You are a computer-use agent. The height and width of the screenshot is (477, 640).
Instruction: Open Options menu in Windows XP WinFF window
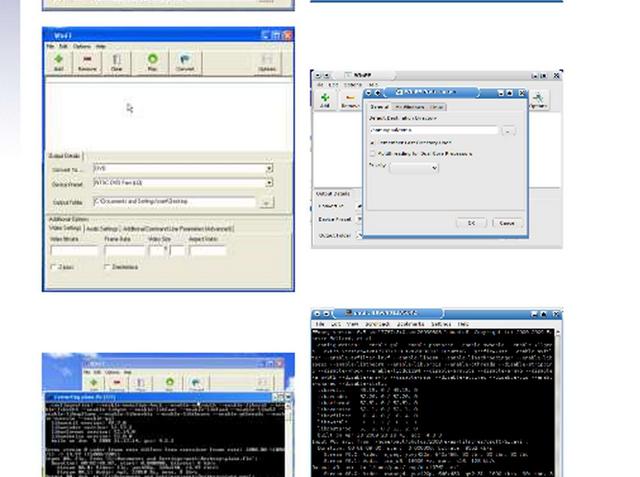[82, 47]
